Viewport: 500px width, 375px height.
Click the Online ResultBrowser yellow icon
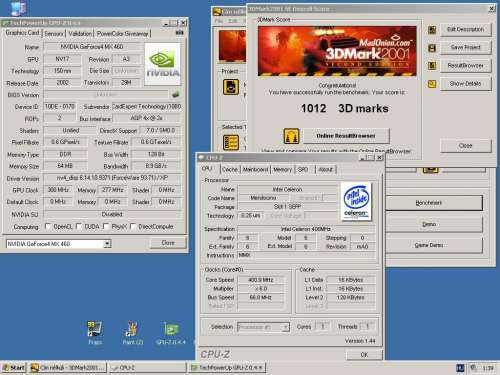pyautogui.click(x=291, y=136)
